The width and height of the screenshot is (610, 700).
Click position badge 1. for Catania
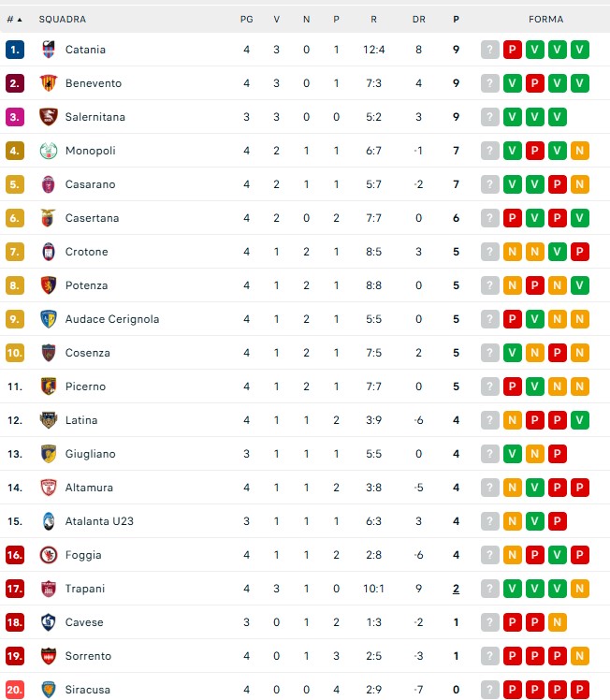(x=15, y=50)
